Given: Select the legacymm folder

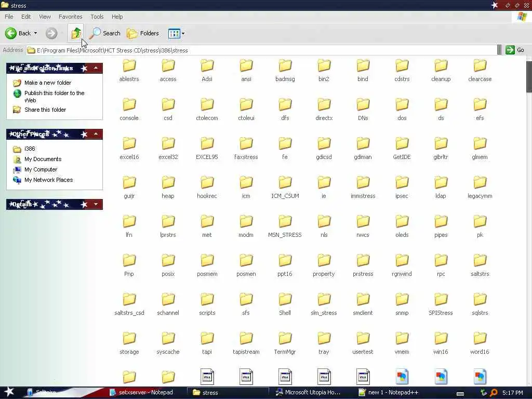Looking at the screenshot, I should [480, 188].
